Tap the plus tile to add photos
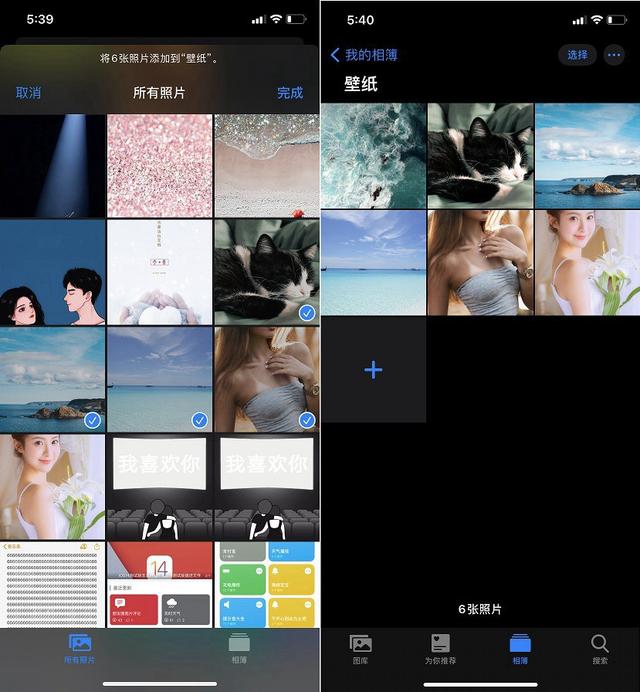 [x=373, y=370]
